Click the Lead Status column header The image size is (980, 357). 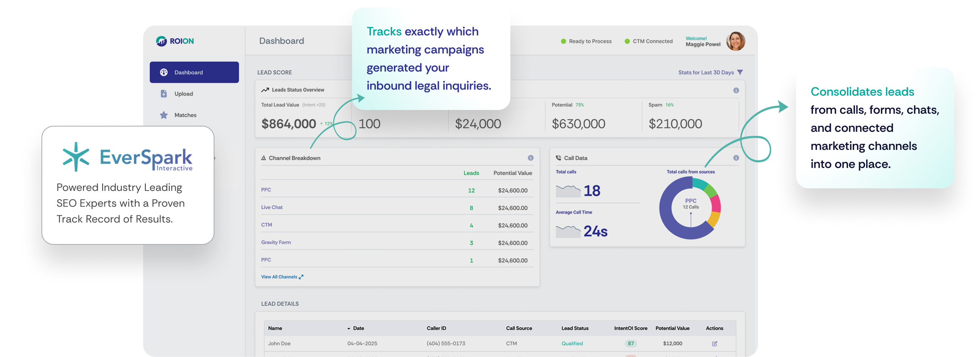[575, 328]
